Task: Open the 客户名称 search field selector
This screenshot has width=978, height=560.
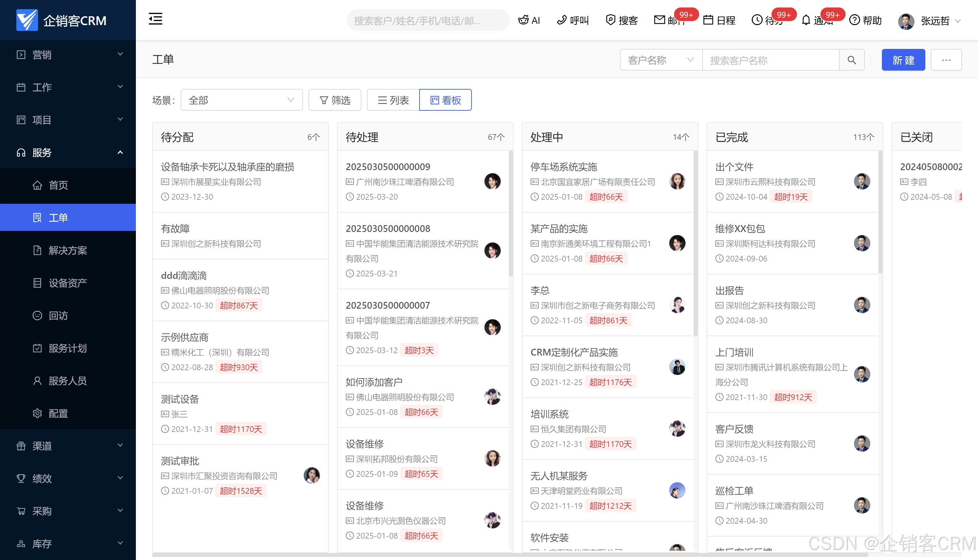Action: click(661, 60)
